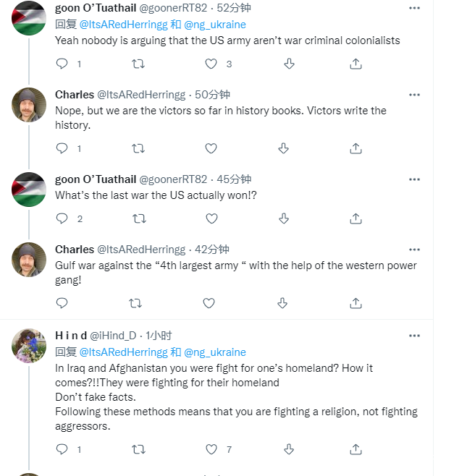454x476 pixels.
Task: Open more options on Charles's Gulf war tweet
Action: coord(414,250)
